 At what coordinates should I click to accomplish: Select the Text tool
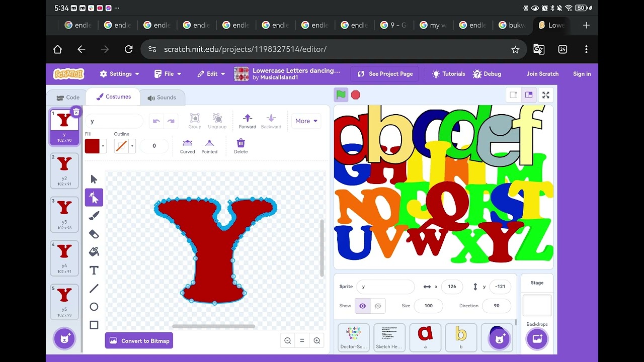[94, 270]
